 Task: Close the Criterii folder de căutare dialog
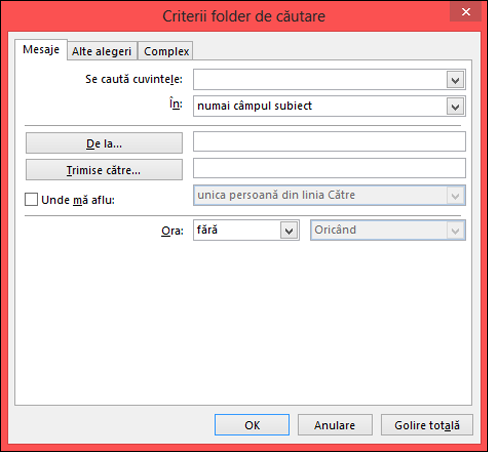coord(465,12)
